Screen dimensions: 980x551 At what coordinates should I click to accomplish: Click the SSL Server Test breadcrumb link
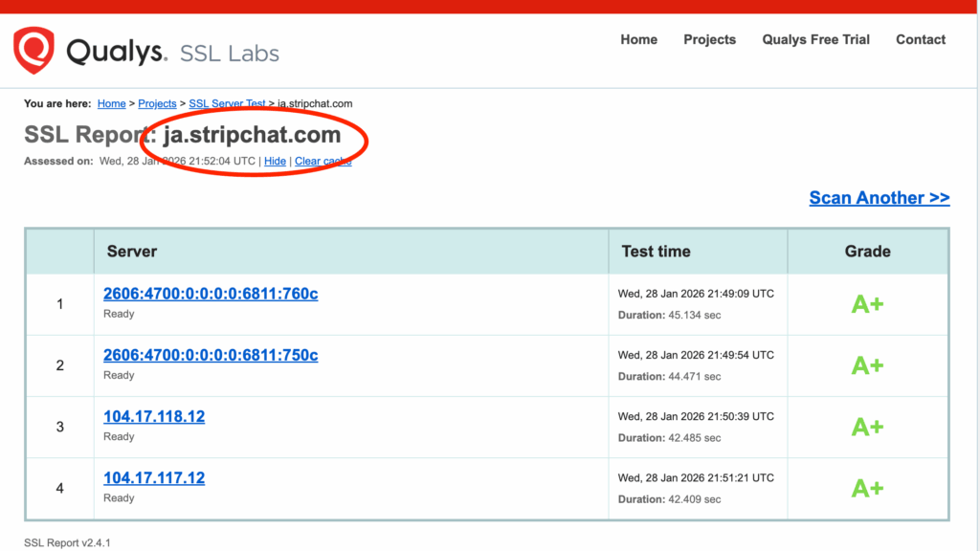[x=227, y=103]
